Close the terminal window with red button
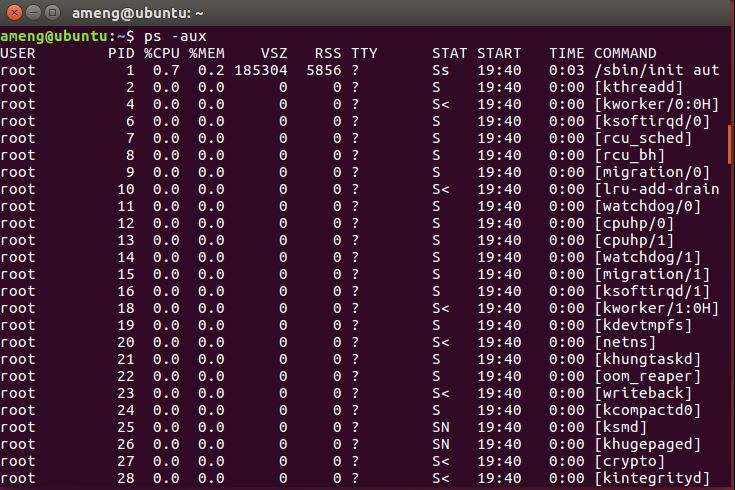Screen dimensions: 735x490 click(x=15, y=12)
